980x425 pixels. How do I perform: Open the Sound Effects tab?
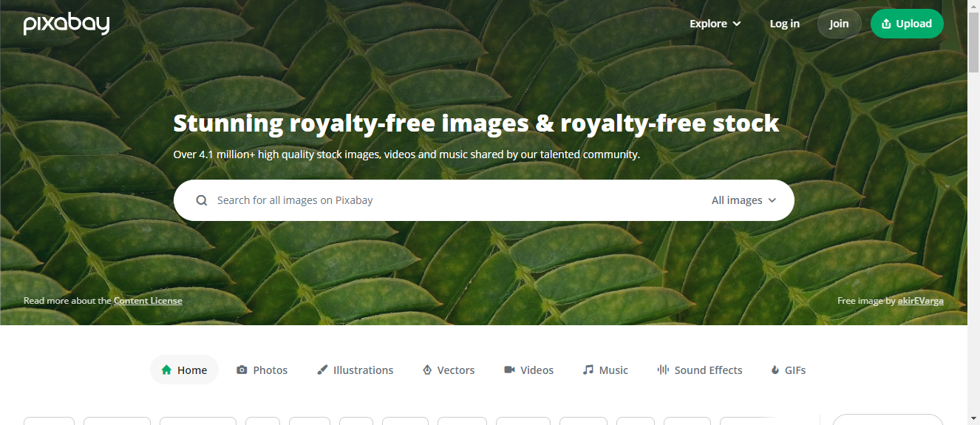(x=700, y=370)
